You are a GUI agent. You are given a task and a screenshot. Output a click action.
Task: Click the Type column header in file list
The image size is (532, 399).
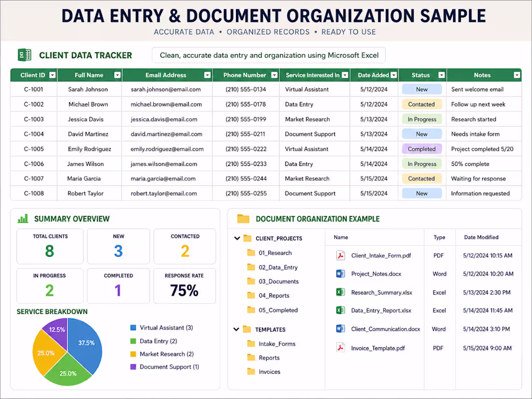point(439,237)
